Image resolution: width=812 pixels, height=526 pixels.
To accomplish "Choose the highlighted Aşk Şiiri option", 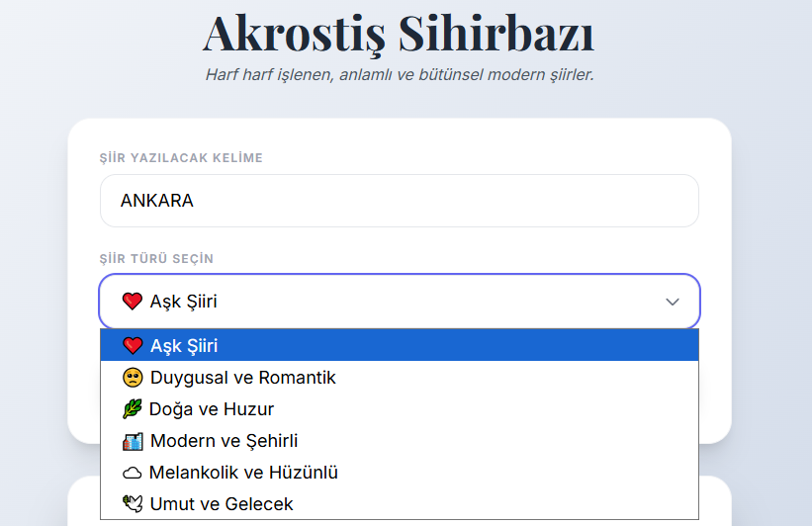I will 400,345.
